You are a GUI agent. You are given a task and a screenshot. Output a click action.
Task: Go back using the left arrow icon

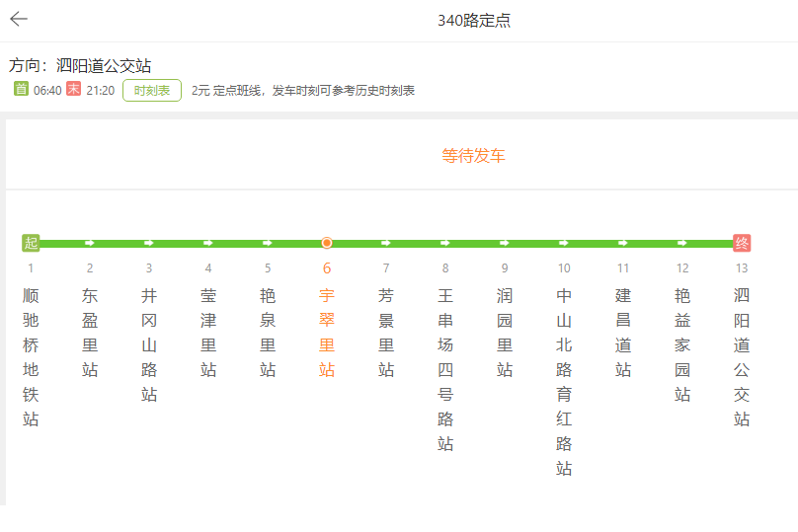[19, 20]
